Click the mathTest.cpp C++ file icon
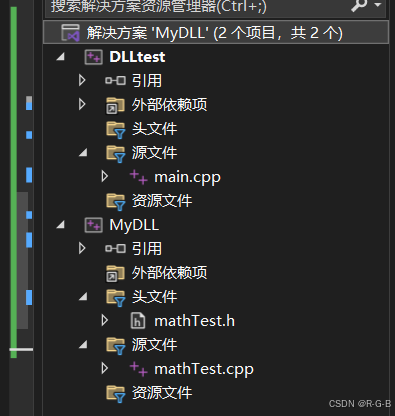Viewport: 395px width, 416px height. (x=138, y=369)
